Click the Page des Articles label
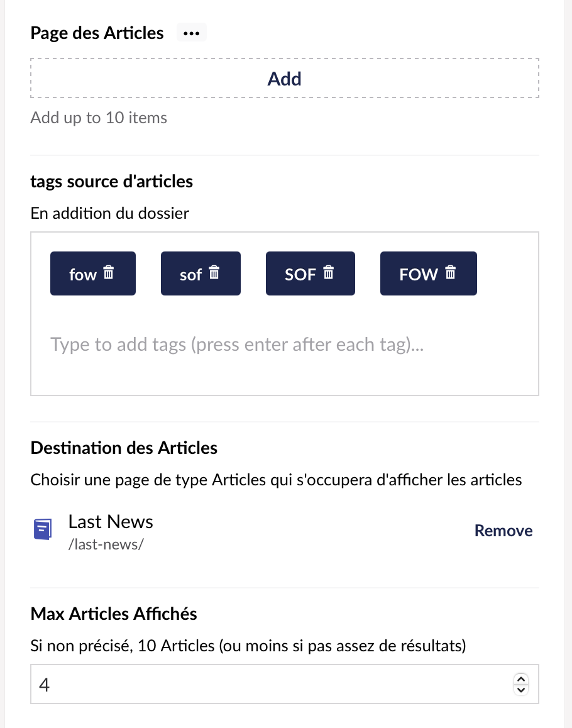The image size is (572, 728). pos(97,33)
